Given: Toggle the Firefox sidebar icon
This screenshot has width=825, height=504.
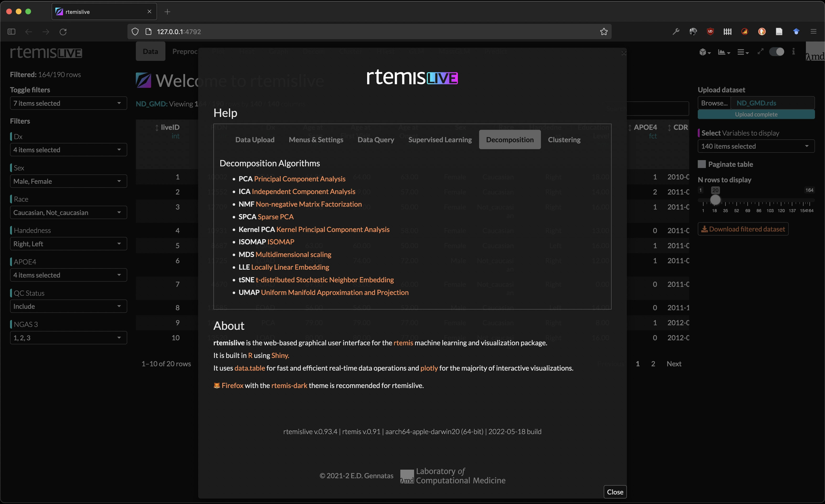Looking at the screenshot, I should (11, 31).
